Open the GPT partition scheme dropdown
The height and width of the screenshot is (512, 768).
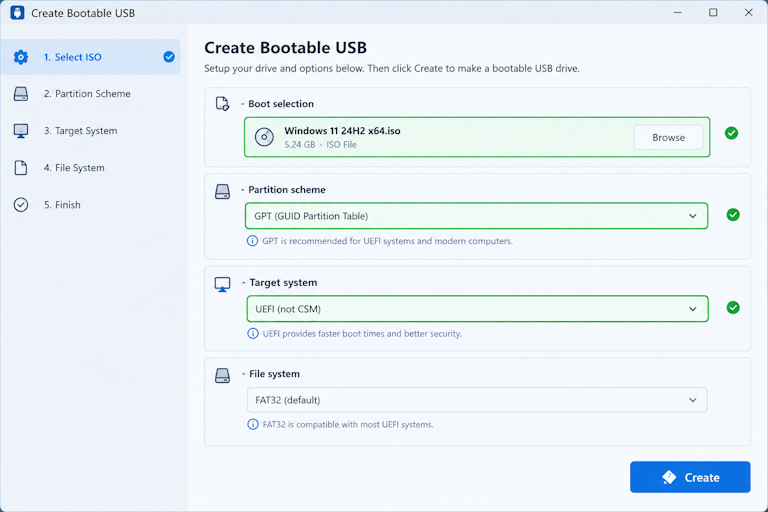476,216
